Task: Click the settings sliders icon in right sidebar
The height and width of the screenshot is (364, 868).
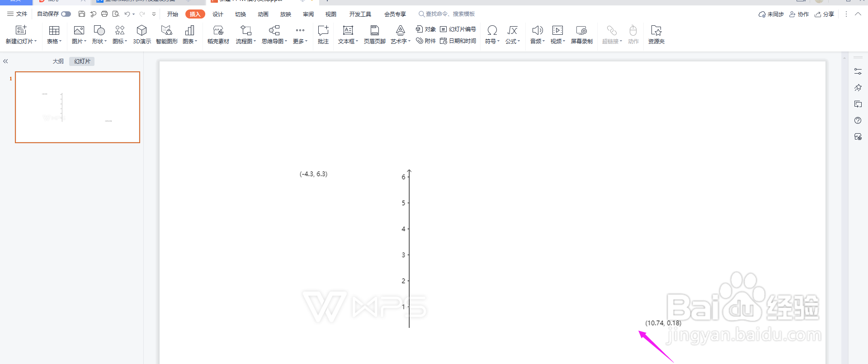Action: (x=858, y=71)
